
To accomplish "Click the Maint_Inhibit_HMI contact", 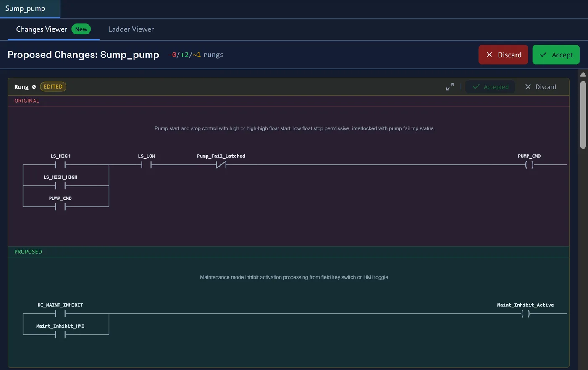I will click(60, 335).
